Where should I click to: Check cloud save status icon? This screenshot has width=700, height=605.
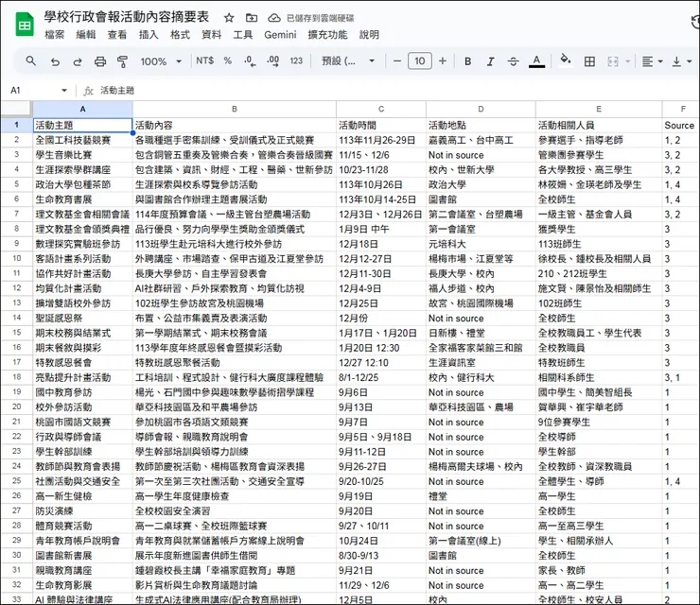pyautogui.click(x=273, y=18)
